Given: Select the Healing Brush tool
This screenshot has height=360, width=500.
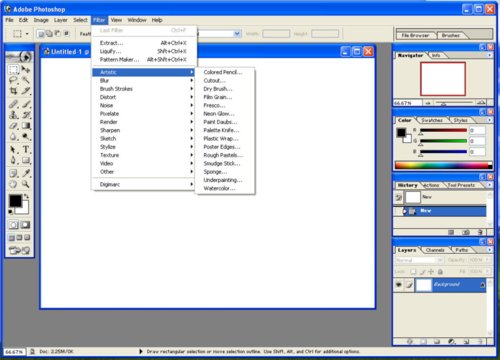Looking at the screenshot, I should [13, 104].
